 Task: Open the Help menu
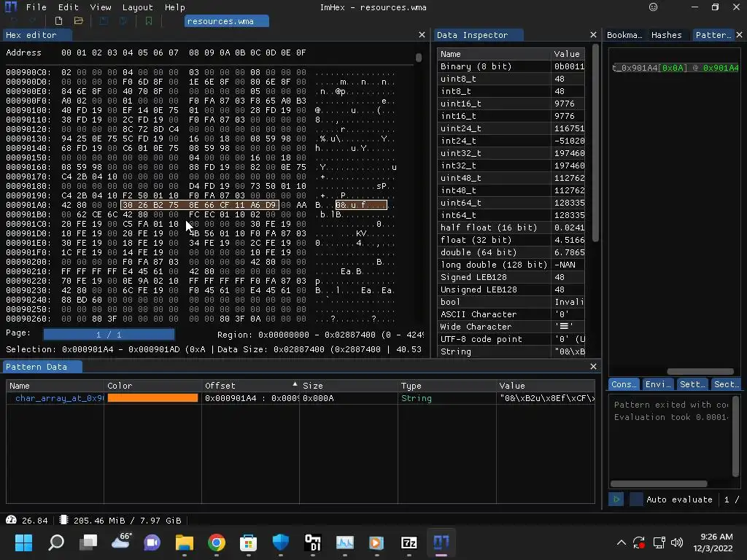[175, 7]
